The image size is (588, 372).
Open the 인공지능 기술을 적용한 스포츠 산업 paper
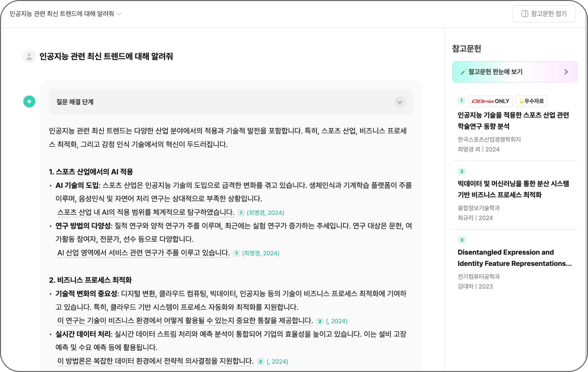pos(513,120)
